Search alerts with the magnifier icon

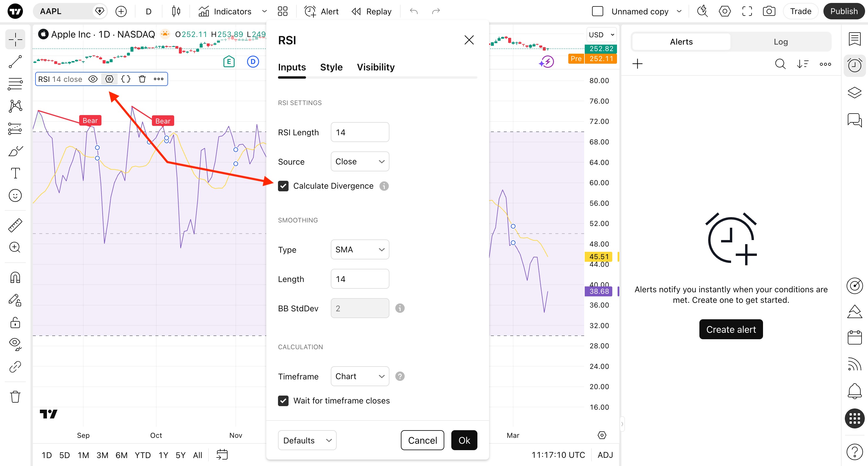pyautogui.click(x=780, y=64)
